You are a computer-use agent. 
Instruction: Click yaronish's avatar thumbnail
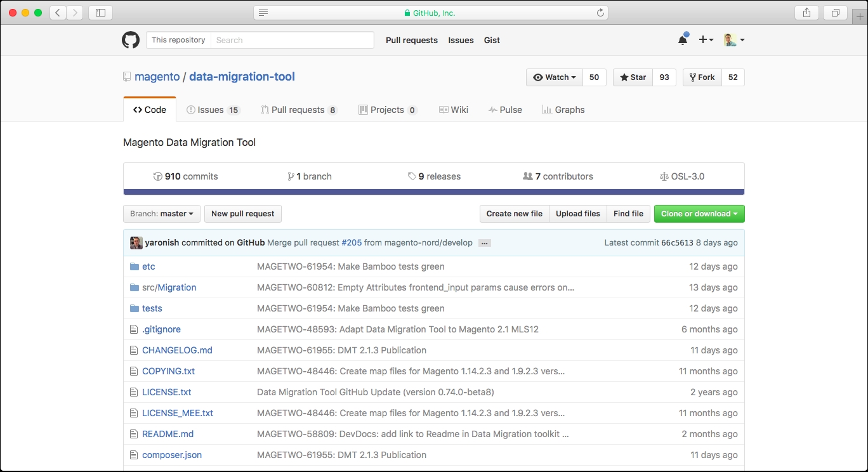(x=136, y=242)
